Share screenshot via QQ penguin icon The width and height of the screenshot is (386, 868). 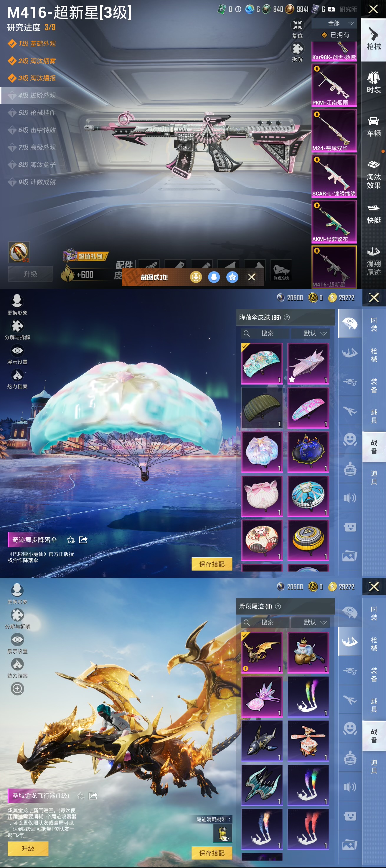tap(214, 277)
